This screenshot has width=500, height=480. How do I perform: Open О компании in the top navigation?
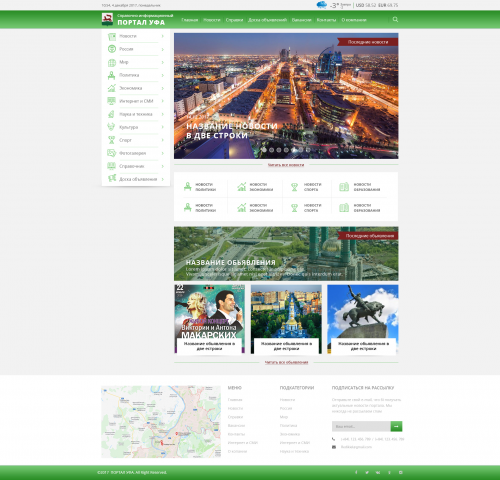tap(354, 20)
